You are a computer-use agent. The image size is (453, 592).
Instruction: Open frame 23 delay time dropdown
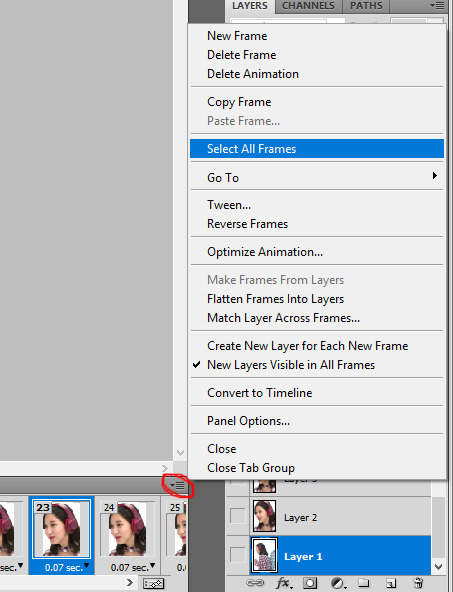click(x=87, y=565)
